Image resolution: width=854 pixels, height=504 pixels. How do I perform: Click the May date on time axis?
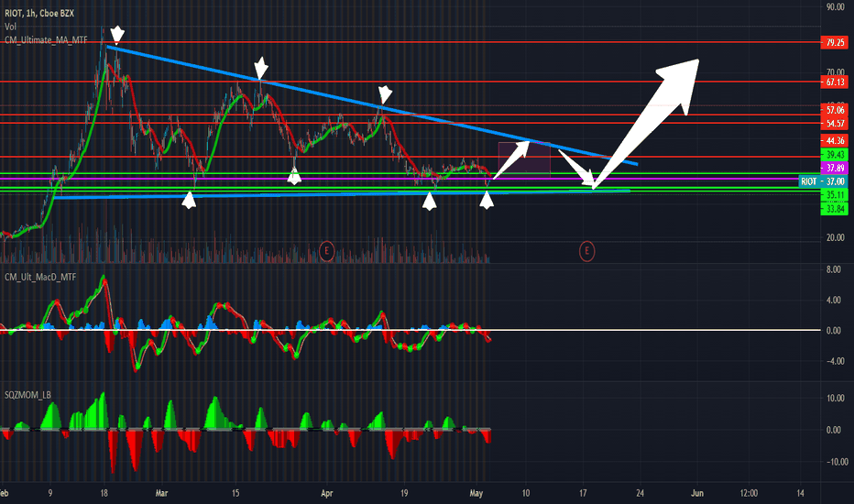pyautogui.click(x=476, y=494)
